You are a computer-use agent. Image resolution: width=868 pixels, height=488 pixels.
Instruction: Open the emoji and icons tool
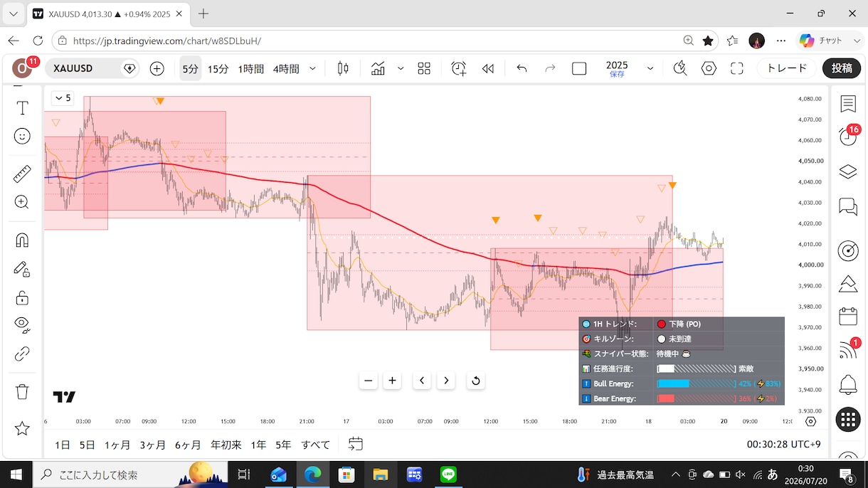(22, 136)
